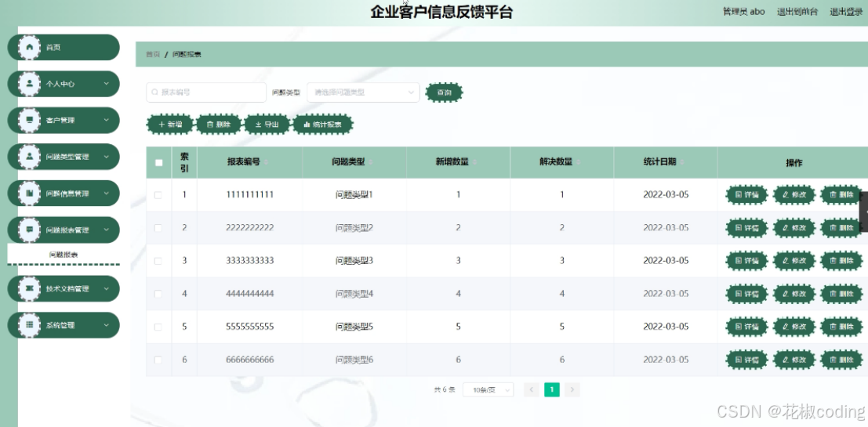868x427 pixels.
Task: Click the monitor icon for 客户管理
Action: [29, 120]
